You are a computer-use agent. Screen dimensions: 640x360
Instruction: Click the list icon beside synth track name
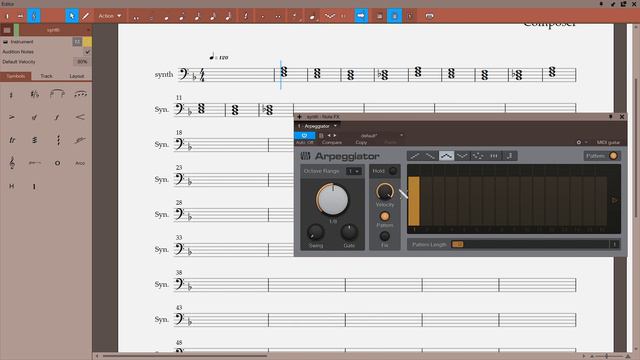pyautogui.click(x=7, y=30)
